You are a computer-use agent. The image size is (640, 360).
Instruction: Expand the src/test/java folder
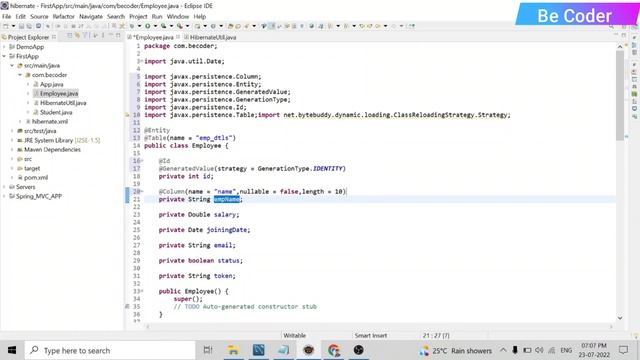pyautogui.click(x=12, y=131)
